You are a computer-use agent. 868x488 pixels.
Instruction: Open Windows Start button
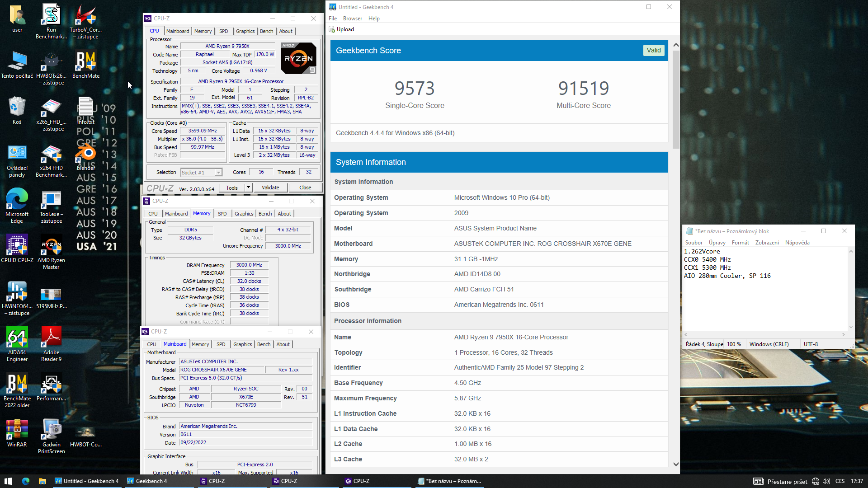(x=8, y=481)
